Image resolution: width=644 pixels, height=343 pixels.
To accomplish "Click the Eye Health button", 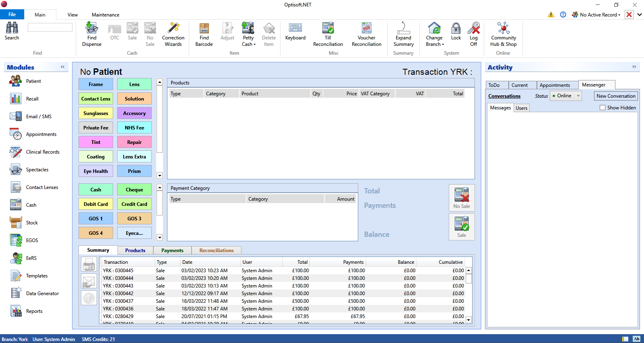I will click(x=96, y=171).
